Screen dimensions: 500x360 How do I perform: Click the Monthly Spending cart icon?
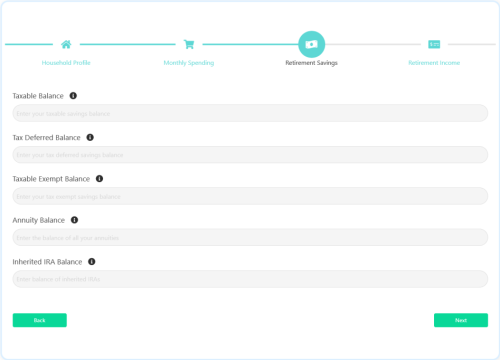click(189, 44)
